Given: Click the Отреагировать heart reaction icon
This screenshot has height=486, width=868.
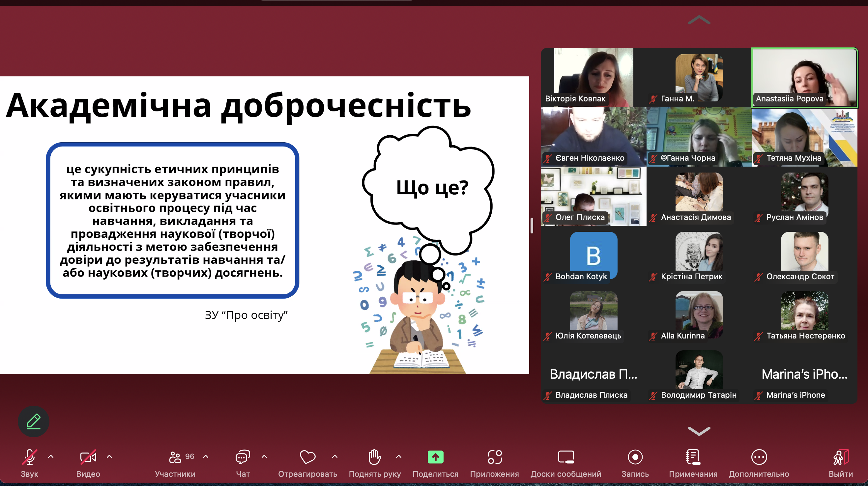Looking at the screenshot, I should pyautogui.click(x=307, y=457).
